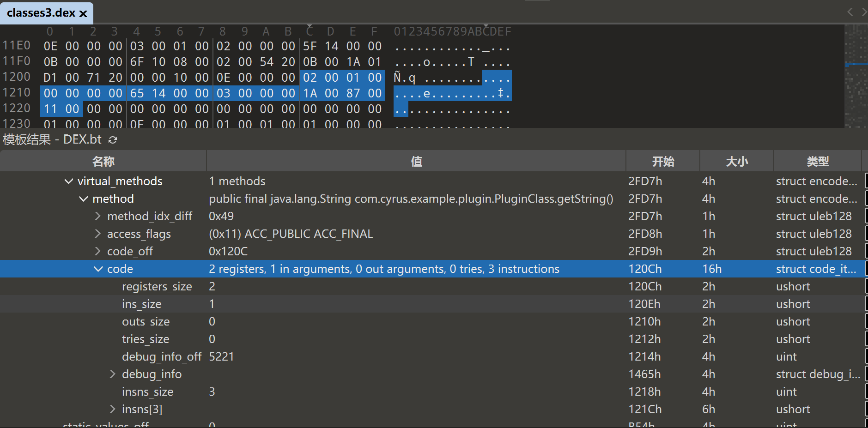Click the 16h size cell of code

712,269
